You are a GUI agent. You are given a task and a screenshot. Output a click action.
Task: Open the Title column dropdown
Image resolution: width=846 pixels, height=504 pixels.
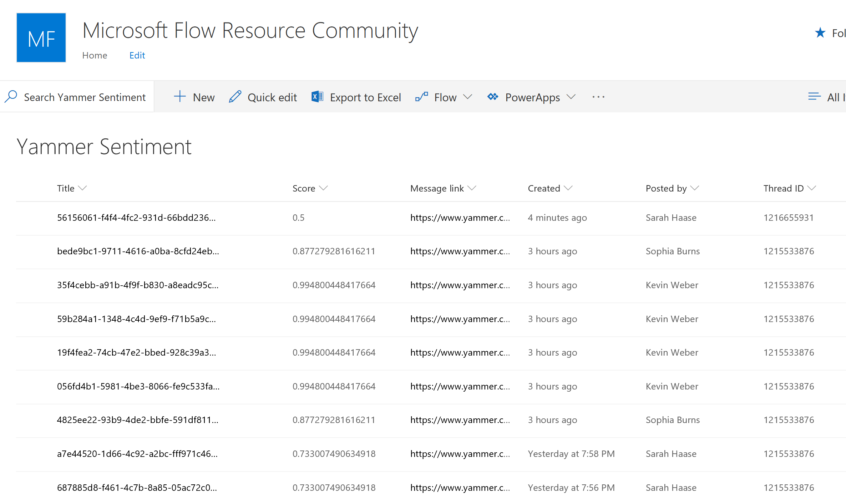tap(84, 188)
